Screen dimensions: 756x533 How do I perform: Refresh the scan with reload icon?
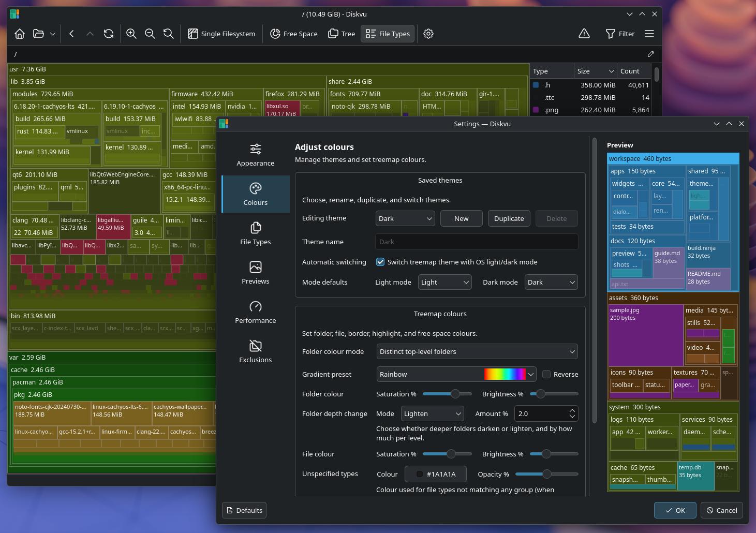click(109, 34)
